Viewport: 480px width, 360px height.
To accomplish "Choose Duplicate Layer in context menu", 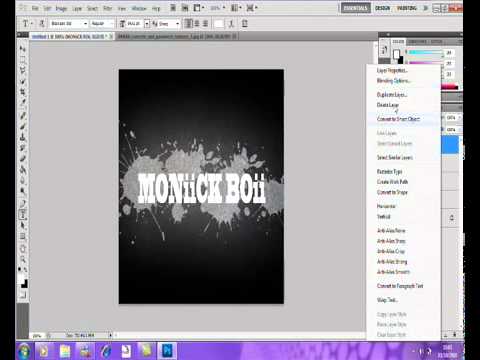I will tap(392, 95).
